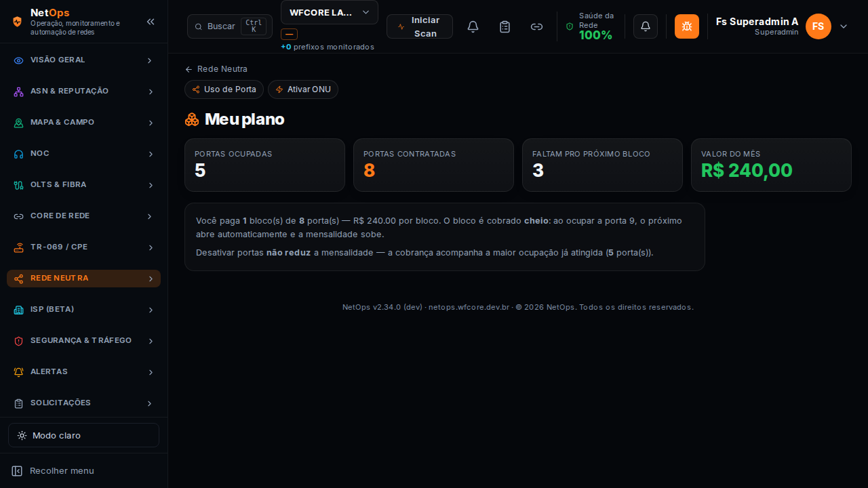The width and height of the screenshot is (868, 488).
Task: Click the ASN & Reputação network icon
Action: (19, 91)
